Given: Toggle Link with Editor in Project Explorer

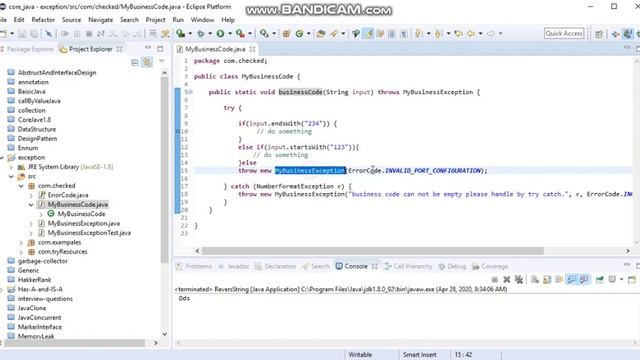Looking at the screenshot, I should (x=147, y=62).
